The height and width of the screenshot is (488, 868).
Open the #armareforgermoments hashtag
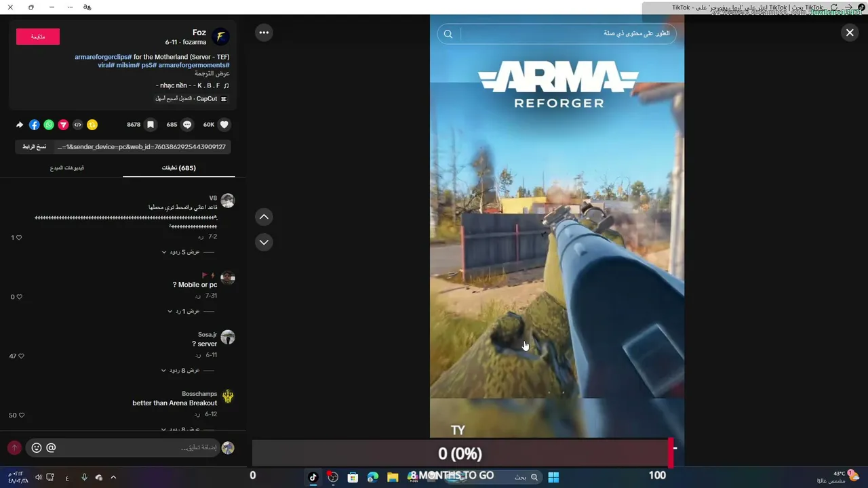[194, 65]
